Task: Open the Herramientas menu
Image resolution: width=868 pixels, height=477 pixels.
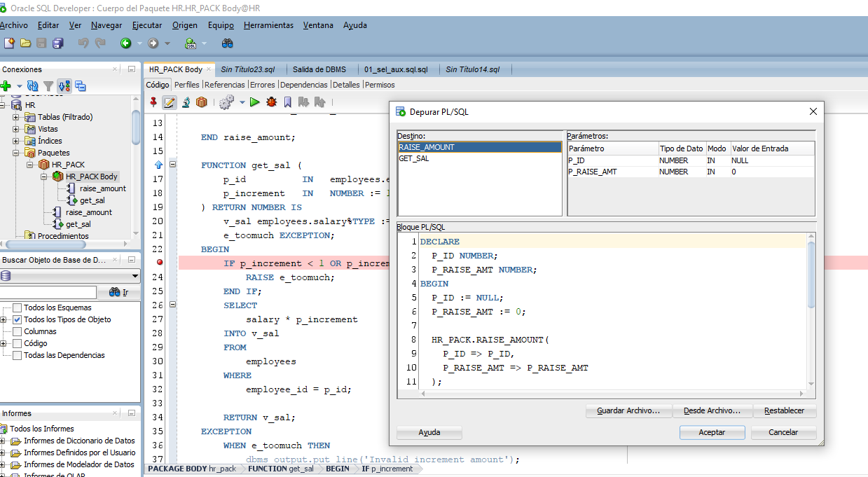Action: point(268,25)
